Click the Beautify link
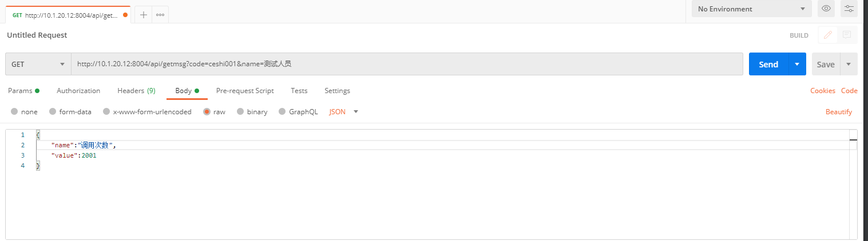The image size is (868, 241). (838, 112)
